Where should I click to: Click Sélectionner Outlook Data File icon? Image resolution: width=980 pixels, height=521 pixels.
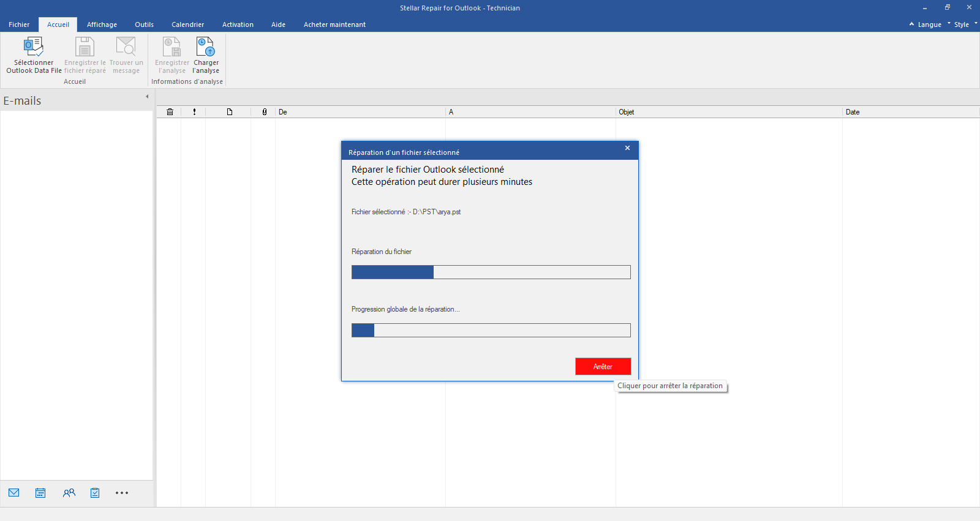[x=34, y=47]
